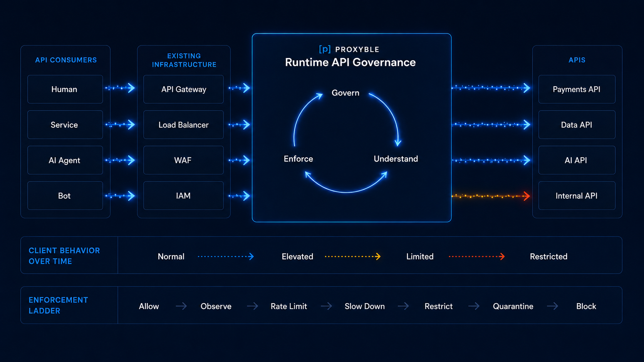Click the 'CLIENT BEHAVIOR OVER TIME' label
The width and height of the screenshot is (644, 362).
point(64,256)
